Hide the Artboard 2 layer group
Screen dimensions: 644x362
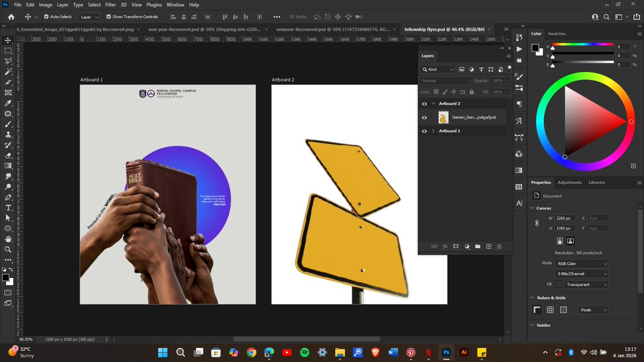point(425,104)
